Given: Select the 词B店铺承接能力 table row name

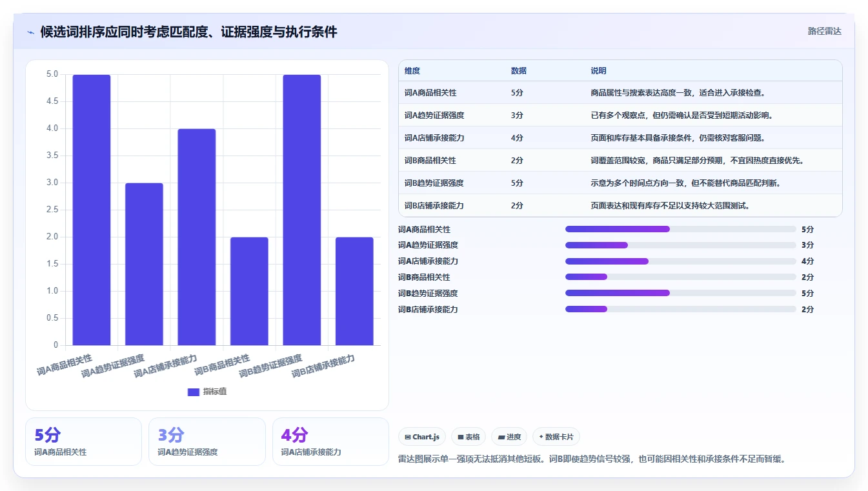Looking at the screenshot, I should coord(434,206).
